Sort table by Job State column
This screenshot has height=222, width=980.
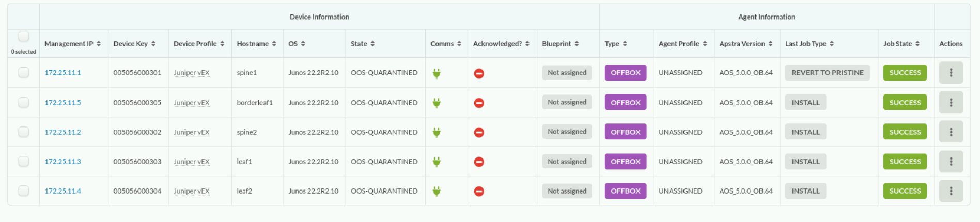(x=901, y=44)
